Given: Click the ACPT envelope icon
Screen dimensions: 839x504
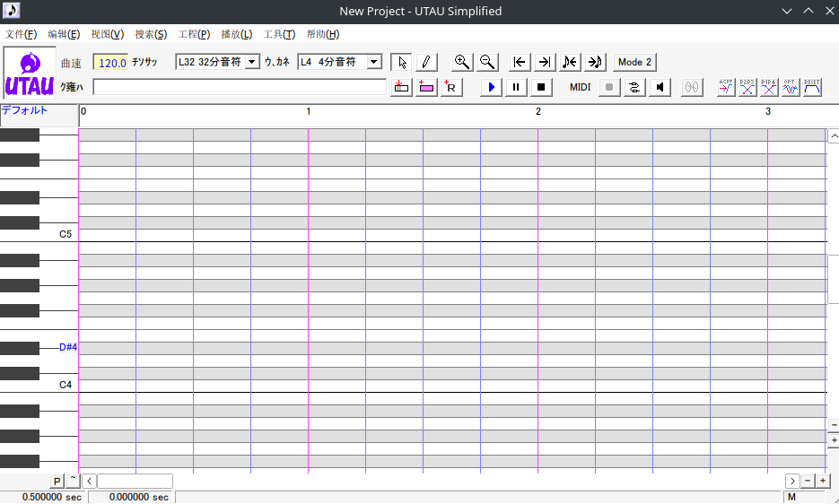Looking at the screenshot, I should pos(726,87).
